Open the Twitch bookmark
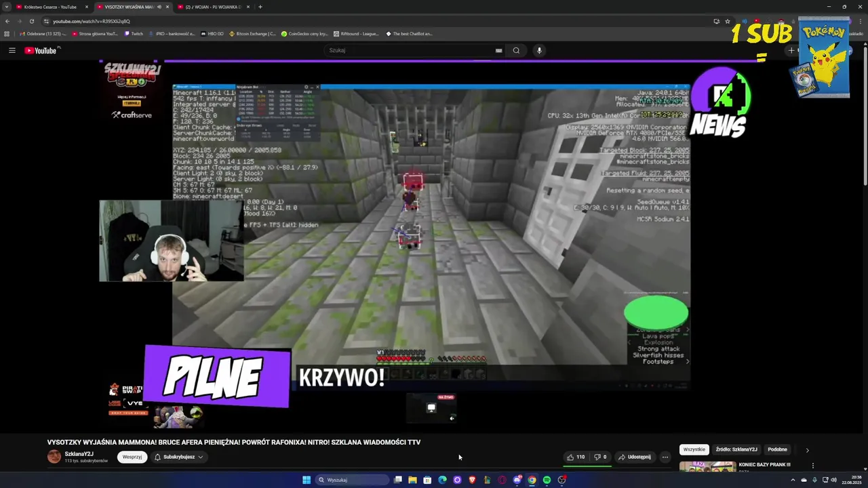Screen dimensions: 868x488 [134, 33]
